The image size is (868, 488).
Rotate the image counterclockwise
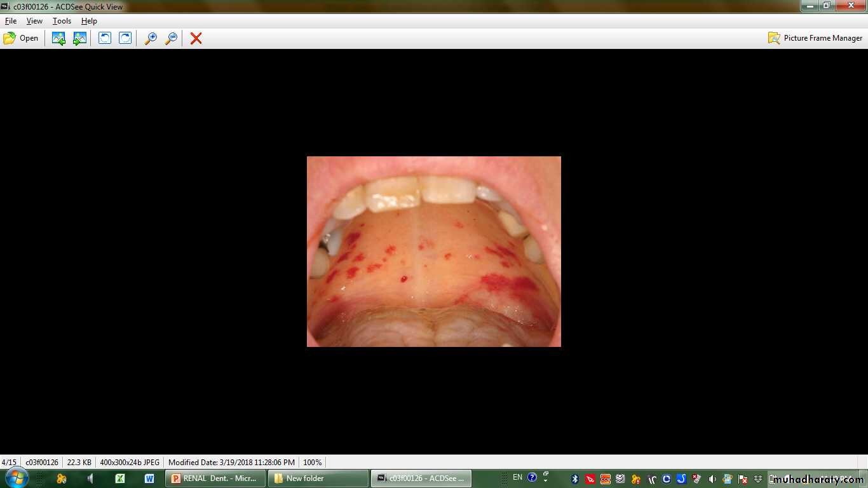[x=105, y=38]
